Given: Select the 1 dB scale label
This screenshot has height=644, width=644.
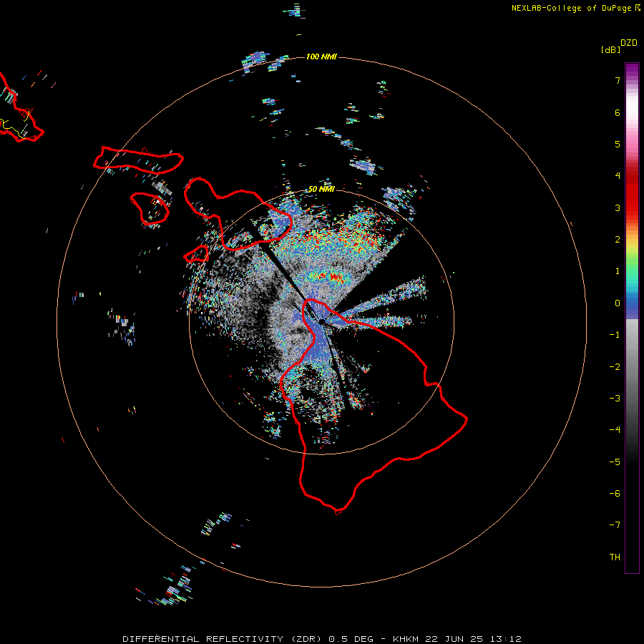Looking at the screenshot, I should 618,271.
